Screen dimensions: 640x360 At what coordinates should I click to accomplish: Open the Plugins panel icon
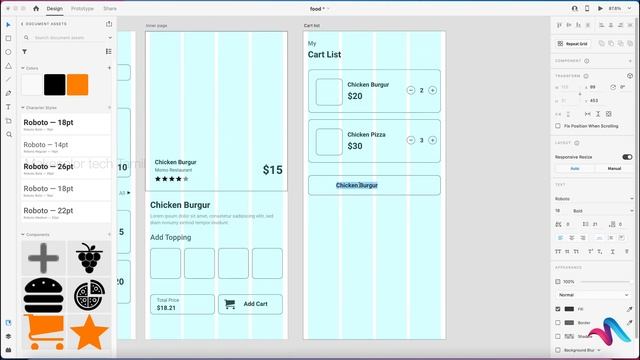click(x=8, y=350)
